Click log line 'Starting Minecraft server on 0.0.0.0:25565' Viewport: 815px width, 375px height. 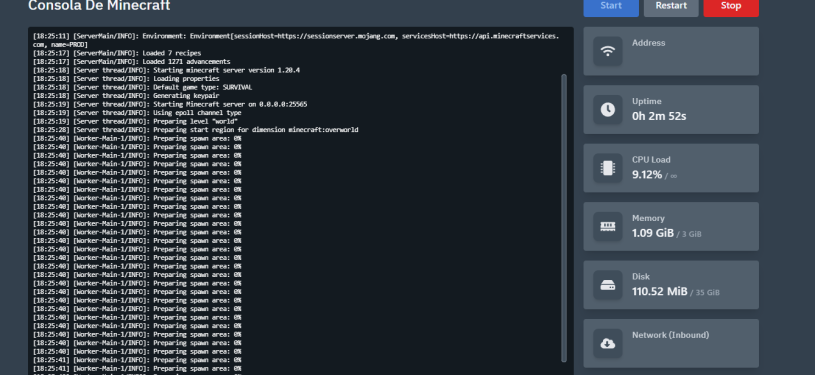coord(170,104)
